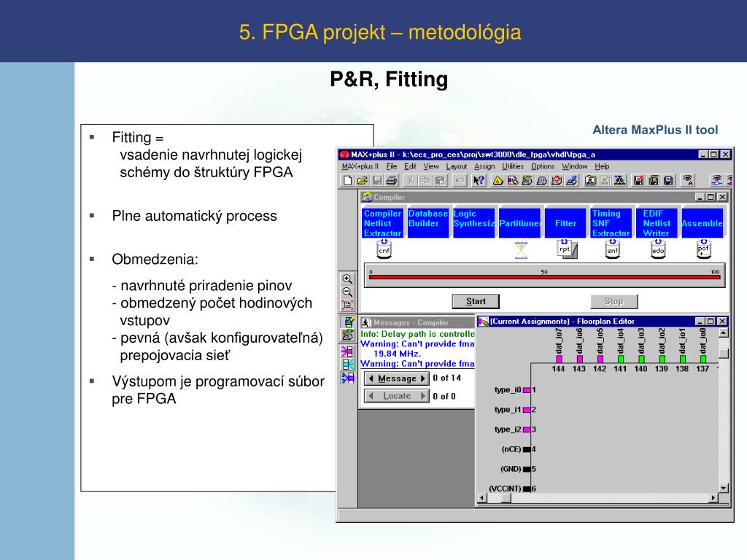Viewport: 747px width, 560px height.
Task: Click the Open file folder icon
Action: tap(362, 181)
